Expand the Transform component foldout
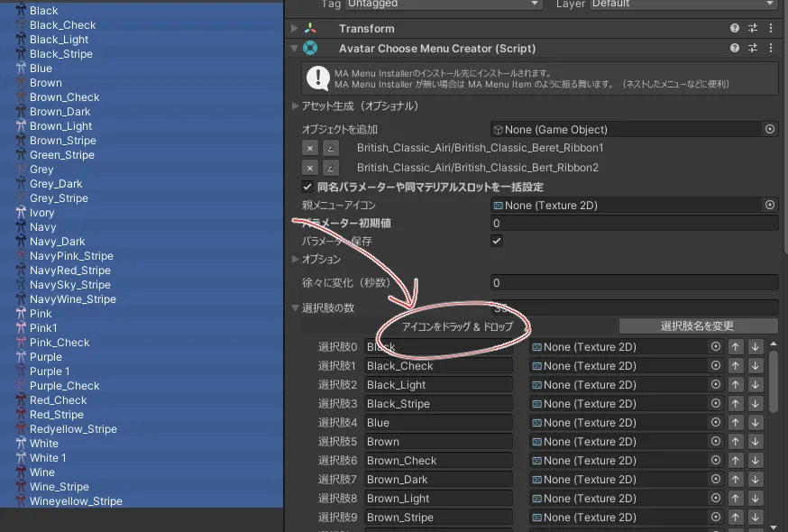 295,29
